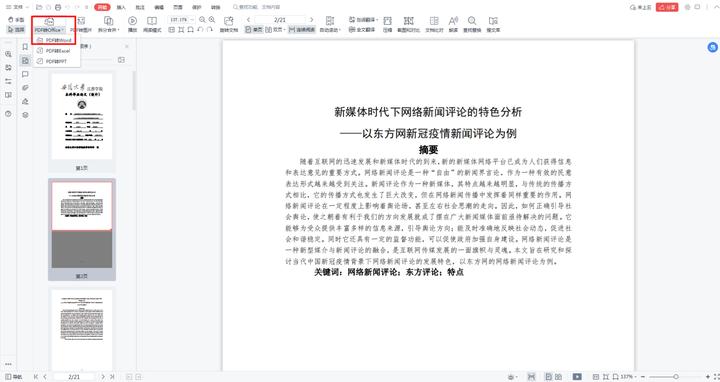
Task: Jump to first page in status bar
Action: click(x=36, y=377)
